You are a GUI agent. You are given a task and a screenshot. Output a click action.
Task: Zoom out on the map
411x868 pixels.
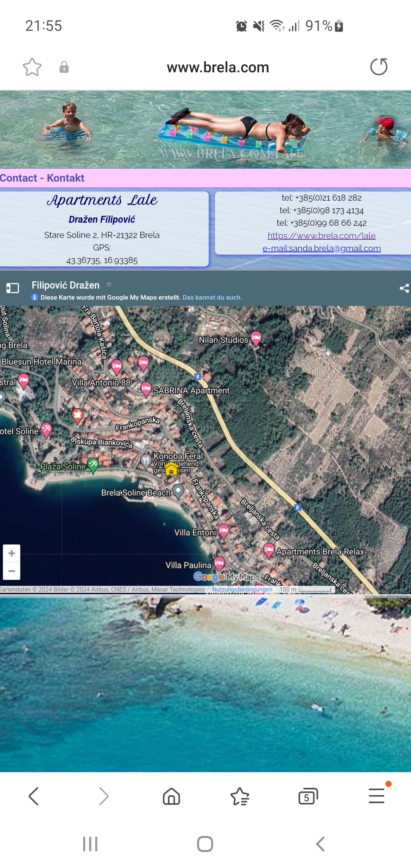tap(12, 571)
